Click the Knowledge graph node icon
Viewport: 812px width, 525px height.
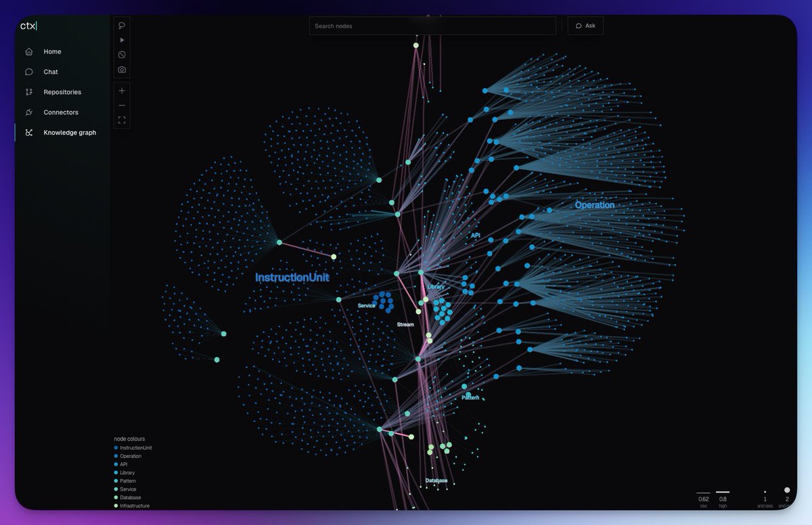click(x=29, y=133)
